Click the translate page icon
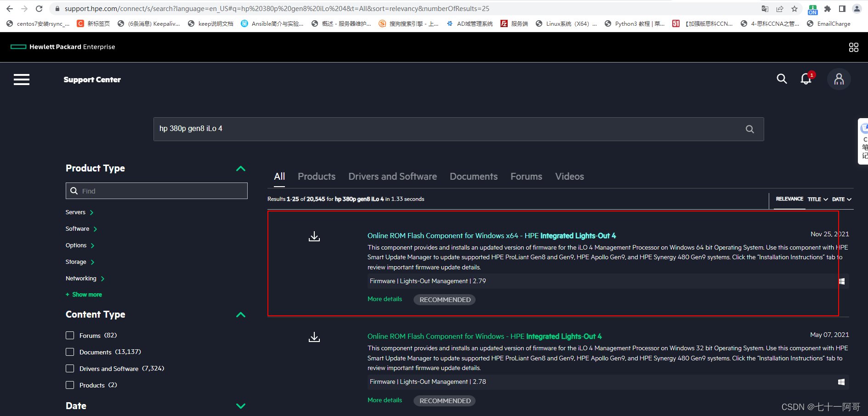This screenshot has height=416, width=868. [x=765, y=9]
